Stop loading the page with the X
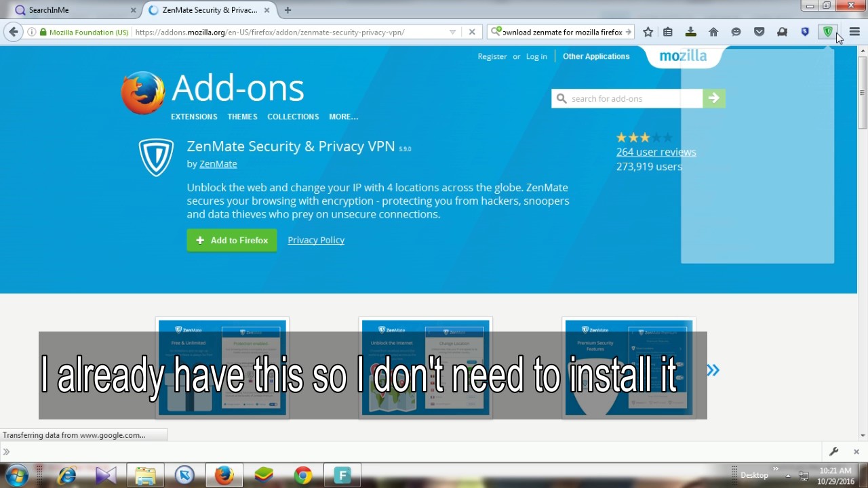The width and height of the screenshot is (868, 488). pyautogui.click(x=472, y=32)
